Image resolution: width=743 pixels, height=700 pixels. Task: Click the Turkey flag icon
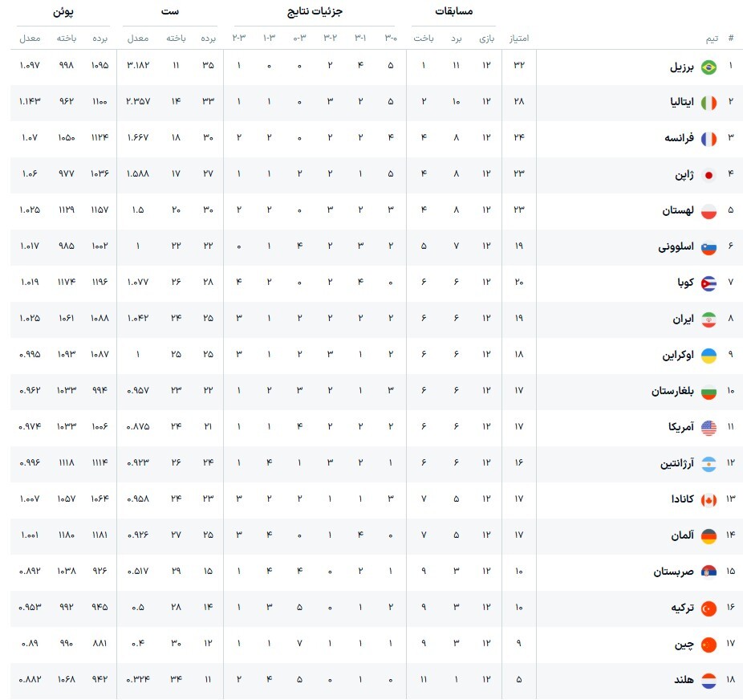(708, 608)
